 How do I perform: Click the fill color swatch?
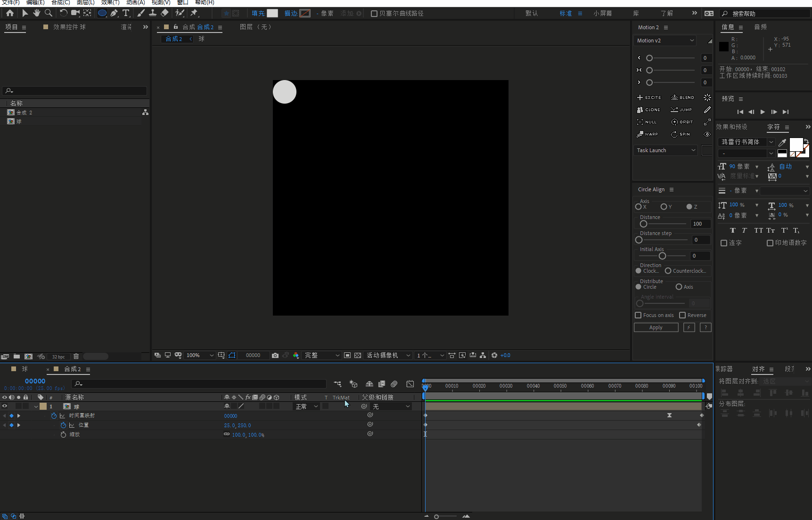click(272, 13)
